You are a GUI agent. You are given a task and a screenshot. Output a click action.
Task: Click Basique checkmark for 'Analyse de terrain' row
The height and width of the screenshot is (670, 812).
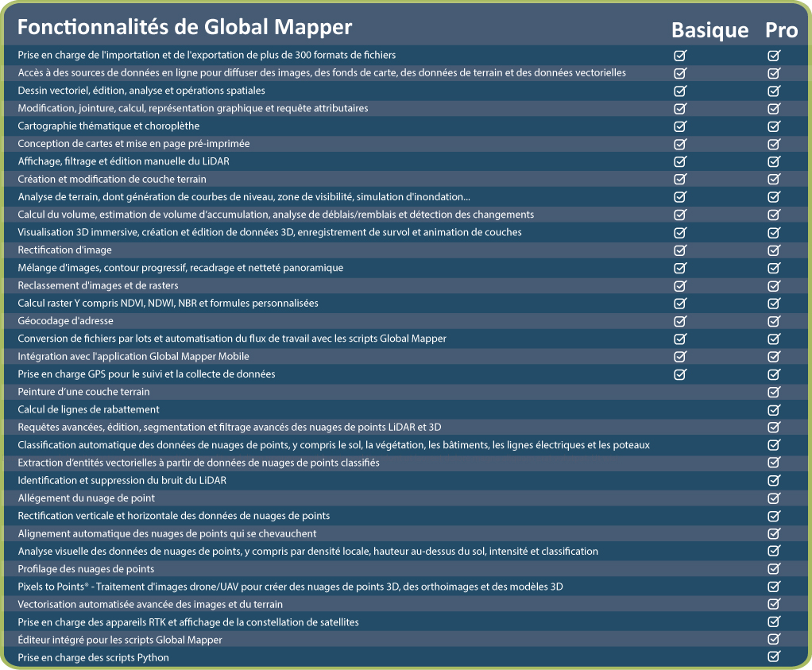(680, 197)
